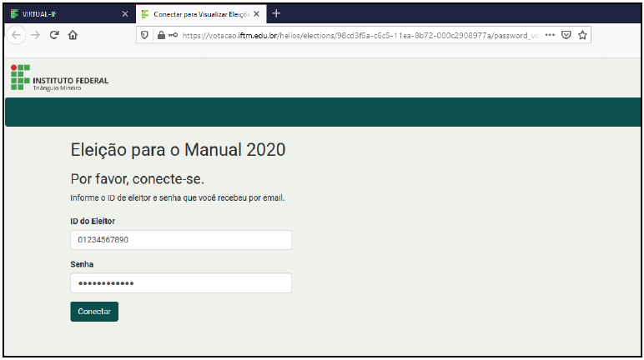The width and height of the screenshot is (644, 360).
Task: Open page actions three-dot menu
Action: [x=550, y=35]
